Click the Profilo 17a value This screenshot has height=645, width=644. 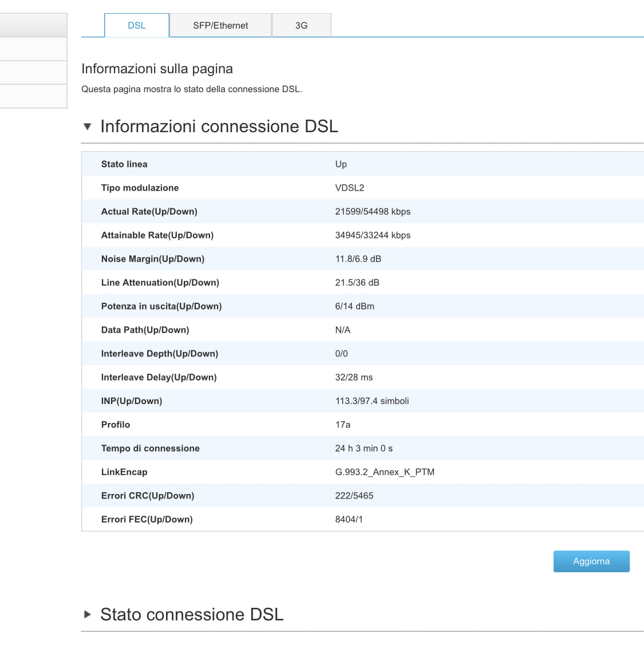342,425
